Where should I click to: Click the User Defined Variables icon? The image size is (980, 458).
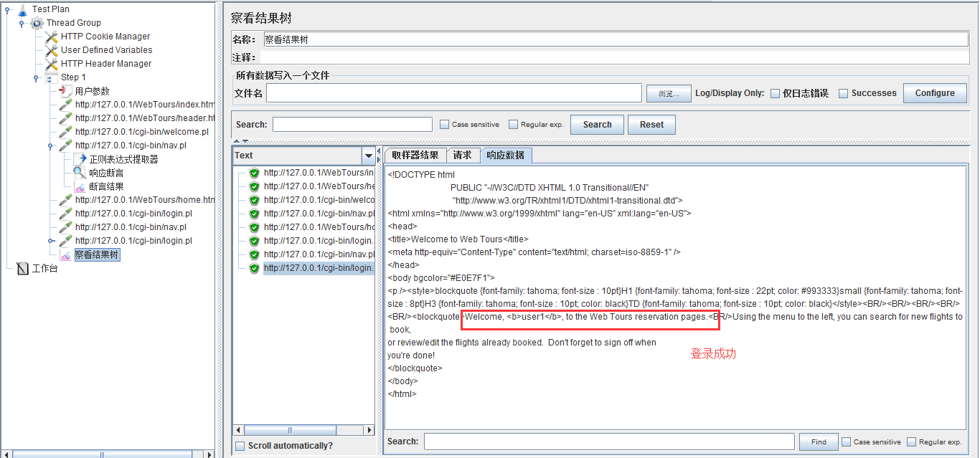tap(51, 50)
